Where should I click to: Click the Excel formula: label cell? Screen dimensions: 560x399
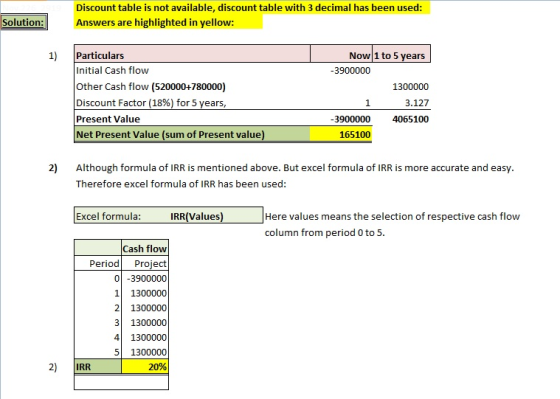click(108, 216)
